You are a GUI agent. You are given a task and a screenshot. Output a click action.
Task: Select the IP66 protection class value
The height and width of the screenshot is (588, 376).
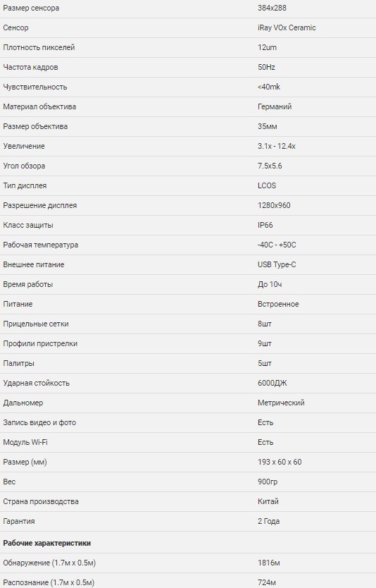[x=265, y=226]
